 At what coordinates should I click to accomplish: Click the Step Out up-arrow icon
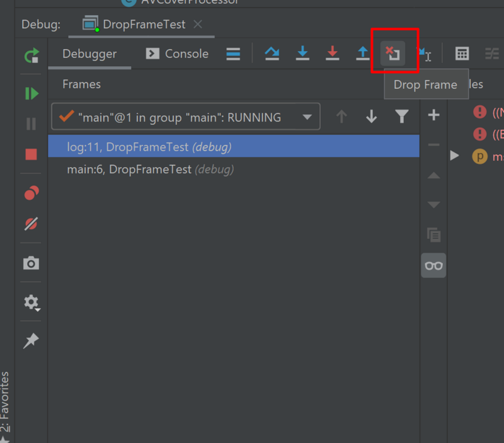pos(363,54)
